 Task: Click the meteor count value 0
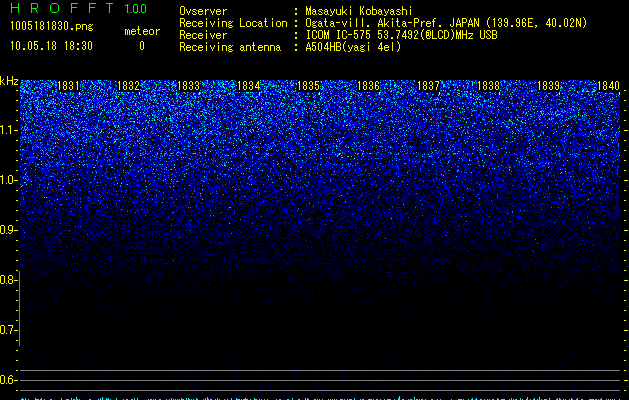click(x=142, y=46)
